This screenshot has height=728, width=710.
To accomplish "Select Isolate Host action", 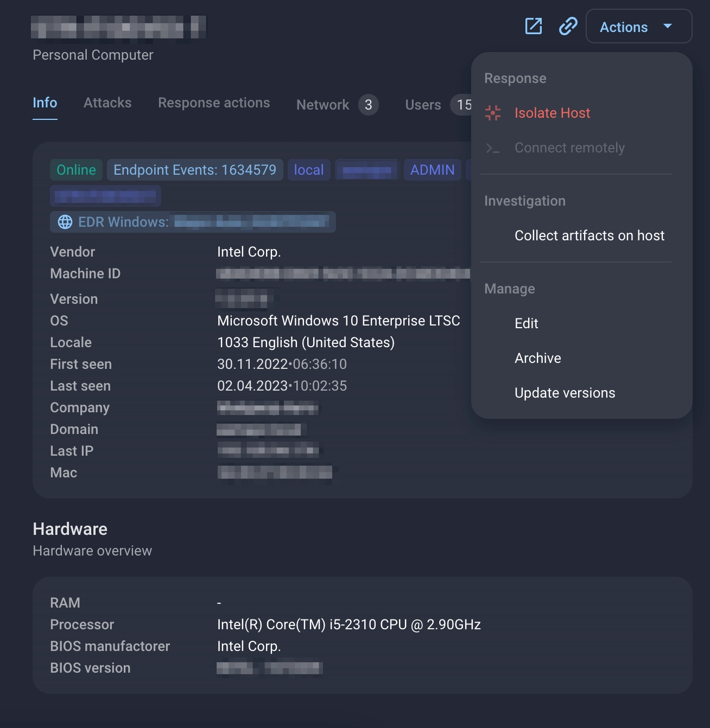I will [x=552, y=113].
